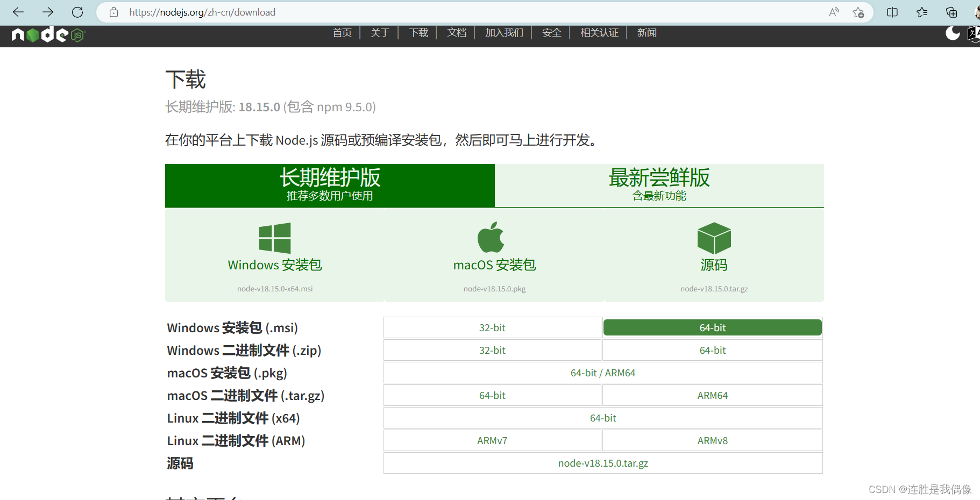Go forward with the browser forward arrow

pos(48,12)
